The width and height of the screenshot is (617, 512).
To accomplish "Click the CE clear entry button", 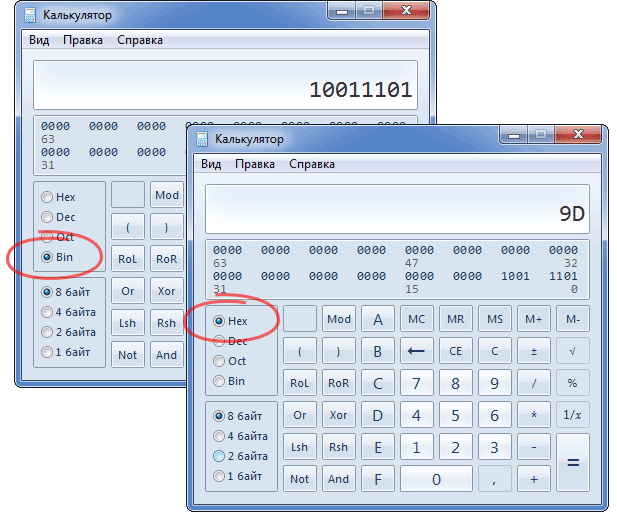I will coord(455,351).
